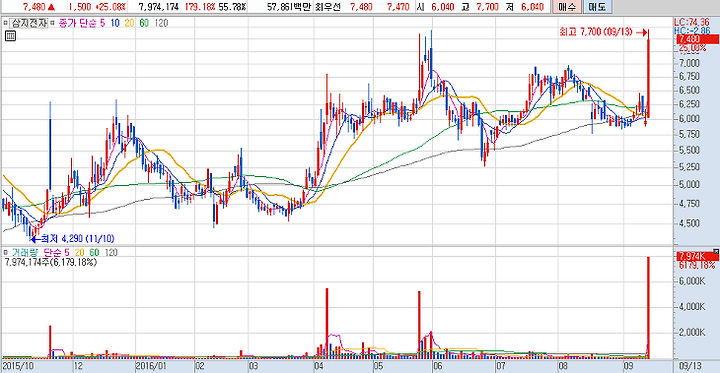Toggle the small square before 삼지전자
Image resolution: width=720 pixels, height=373 pixels.
click(5, 23)
